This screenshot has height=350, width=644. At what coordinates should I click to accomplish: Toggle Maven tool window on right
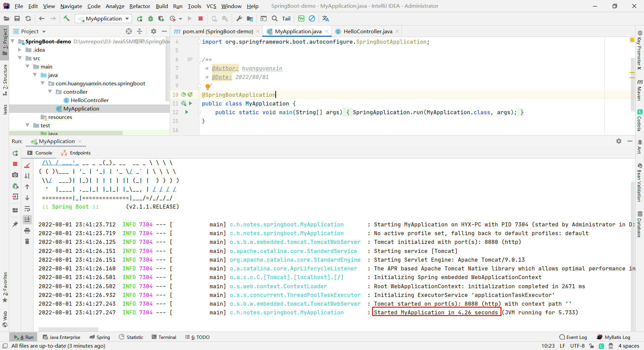640,90
